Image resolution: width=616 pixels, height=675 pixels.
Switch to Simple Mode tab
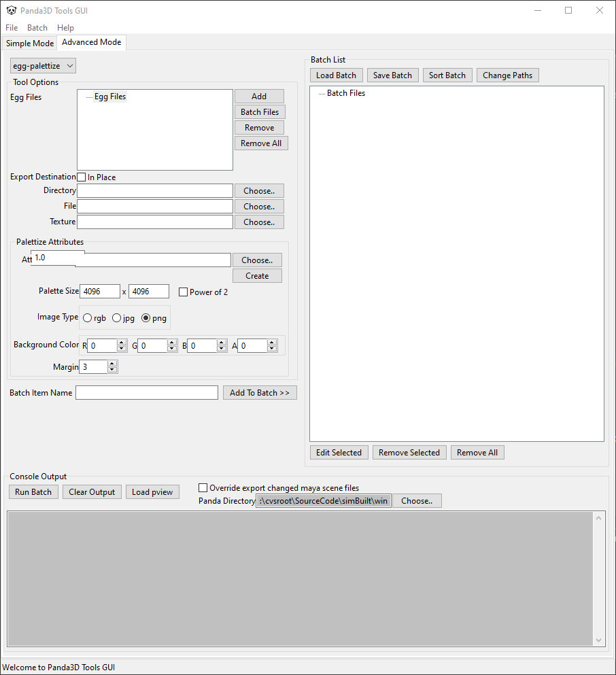tap(30, 44)
